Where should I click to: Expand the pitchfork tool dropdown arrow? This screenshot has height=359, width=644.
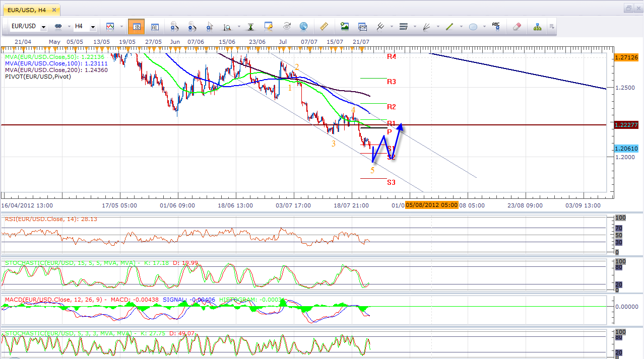[392, 27]
